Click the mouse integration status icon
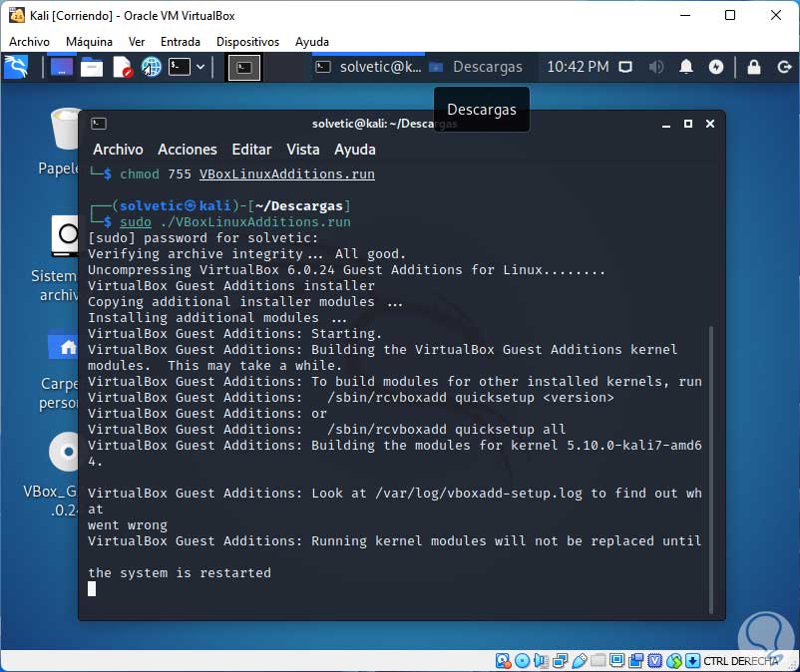Screen dimensions: 800x672 click(674, 661)
